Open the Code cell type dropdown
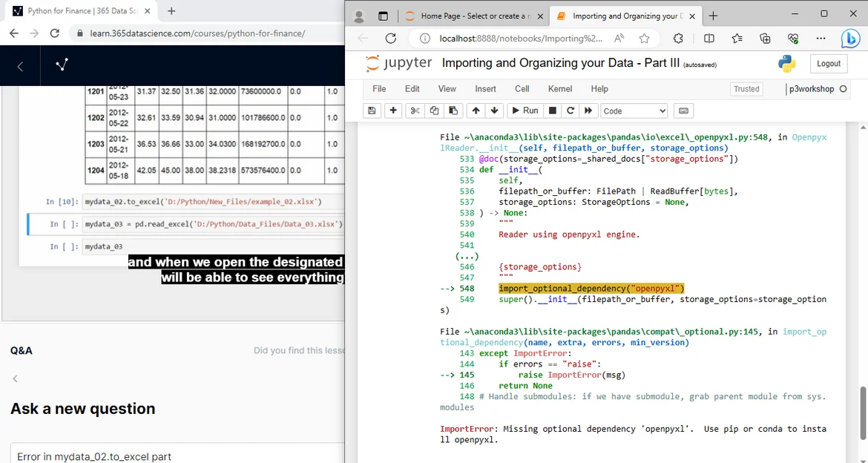868x463 pixels. 634,111
